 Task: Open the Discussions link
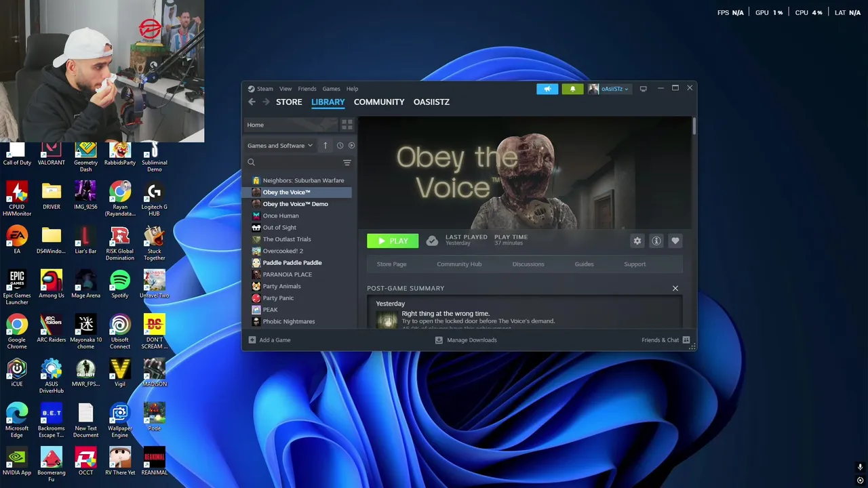pyautogui.click(x=528, y=264)
